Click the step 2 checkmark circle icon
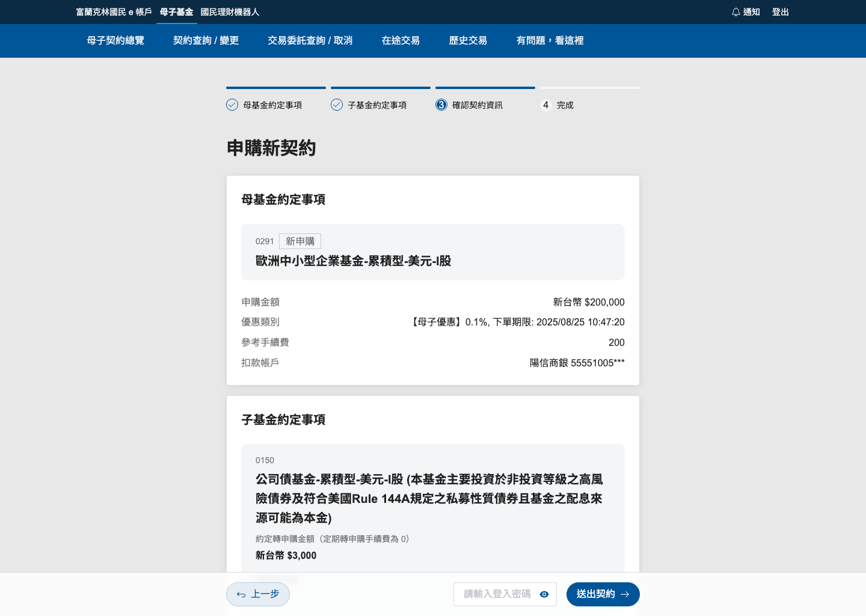866x616 pixels. (x=337, y=105)
